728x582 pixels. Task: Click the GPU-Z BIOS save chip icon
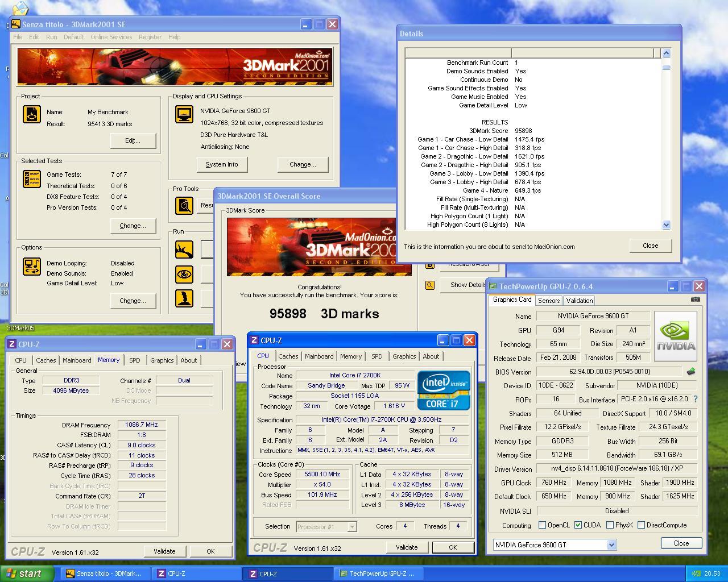pos(690,372)
